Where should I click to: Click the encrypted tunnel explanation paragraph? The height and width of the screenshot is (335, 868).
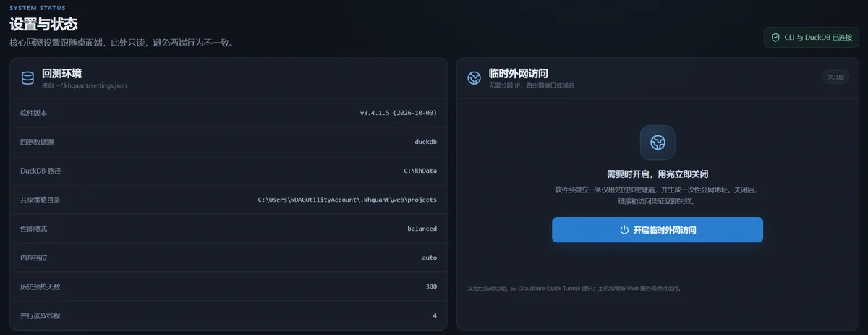click(x=658, y=195)
